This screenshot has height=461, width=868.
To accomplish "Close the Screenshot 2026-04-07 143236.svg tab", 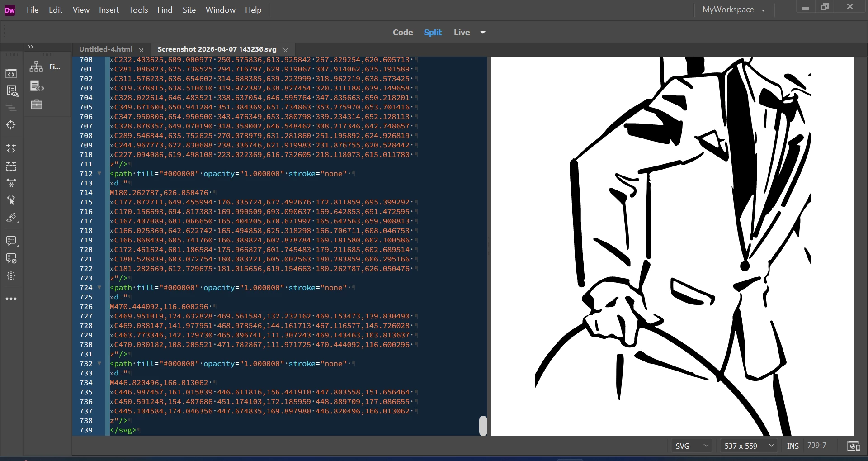I will [285, 50].
